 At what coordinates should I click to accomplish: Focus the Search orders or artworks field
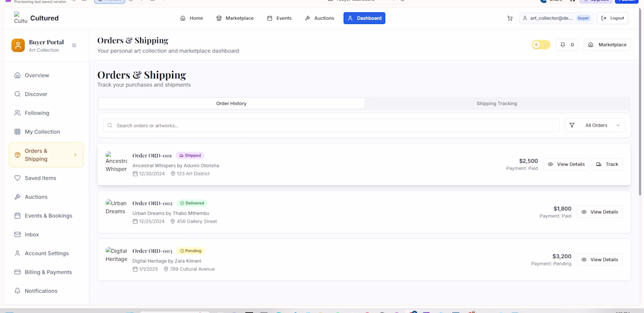(x=331, y=125)
